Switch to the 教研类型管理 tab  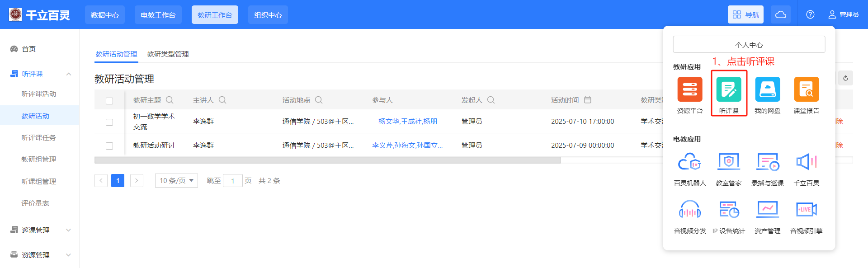tap(168, 54)
